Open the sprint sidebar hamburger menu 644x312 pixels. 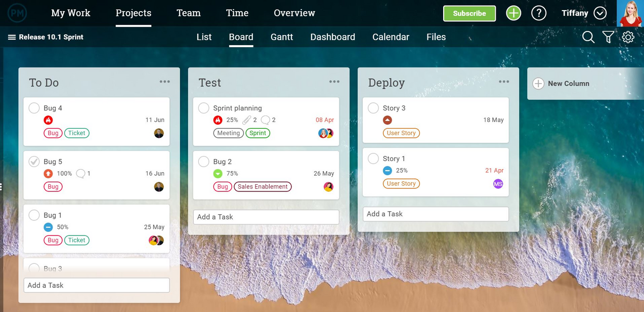tap(11, 36)
